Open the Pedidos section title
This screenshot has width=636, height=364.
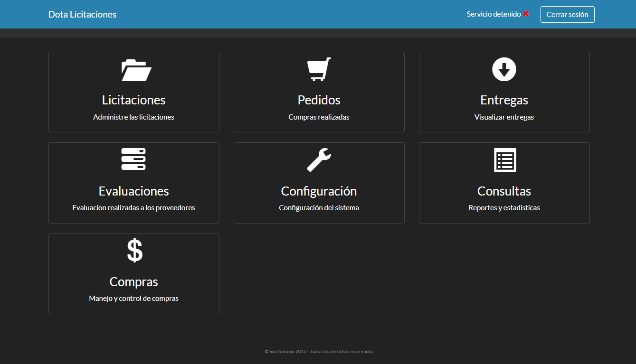[319, 100]
